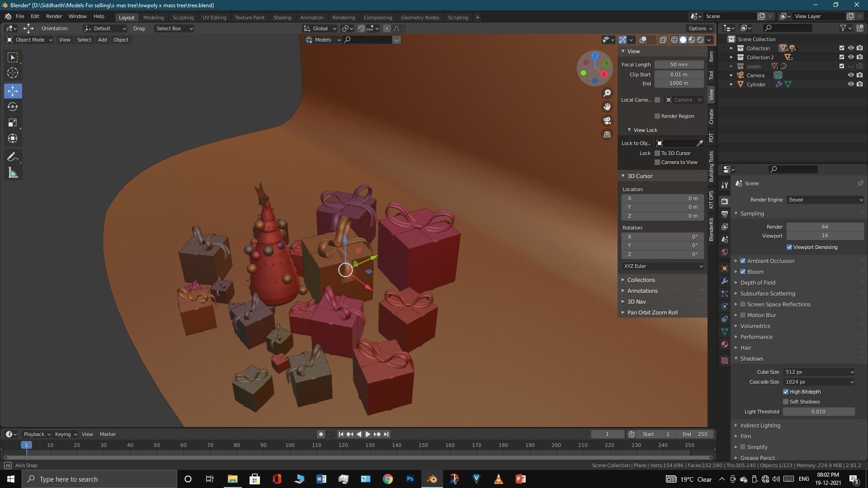Screen dimensions: 868x488
Task: Enable Soft Shadows checkbox
Action: point(786,402)
